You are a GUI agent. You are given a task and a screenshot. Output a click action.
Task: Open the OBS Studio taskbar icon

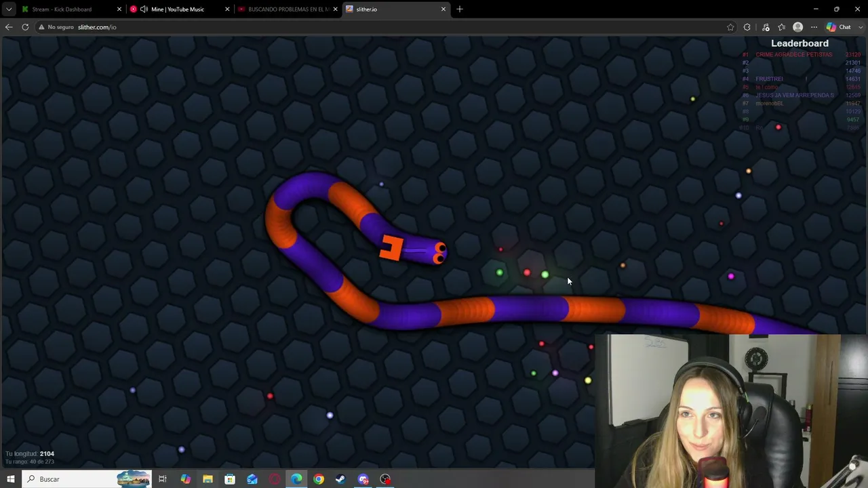click(x=385, y=479)
